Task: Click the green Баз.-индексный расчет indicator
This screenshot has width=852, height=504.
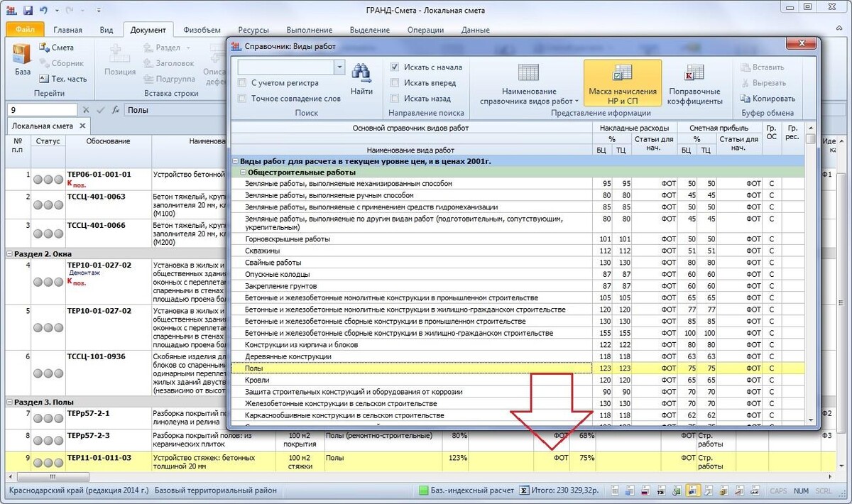Action: tap(424, 491)
